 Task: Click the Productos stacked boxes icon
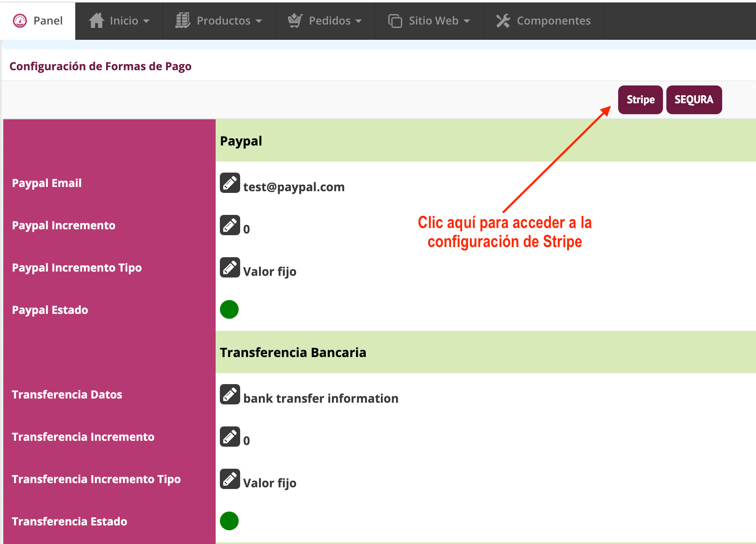(x=183, y=21)
